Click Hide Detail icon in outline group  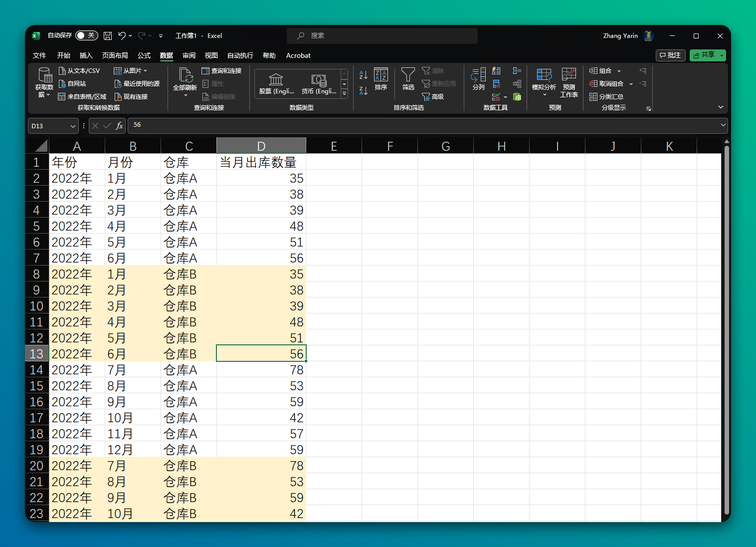[643, 84]
